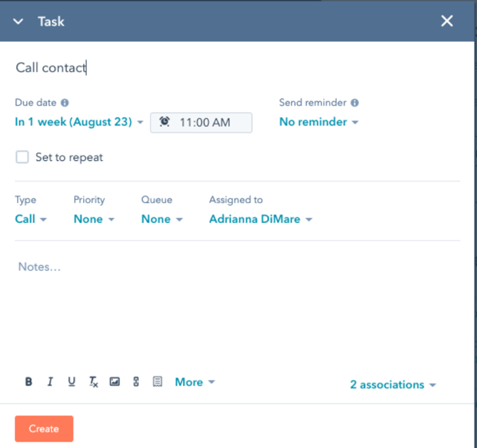Open the 2 associations dropdown

click(393, 385)
